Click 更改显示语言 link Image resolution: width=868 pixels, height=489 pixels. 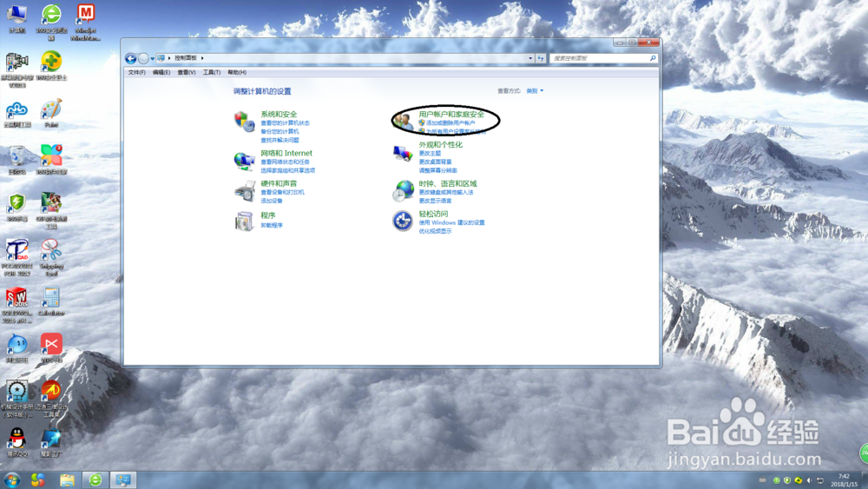(x=435, y=201)
